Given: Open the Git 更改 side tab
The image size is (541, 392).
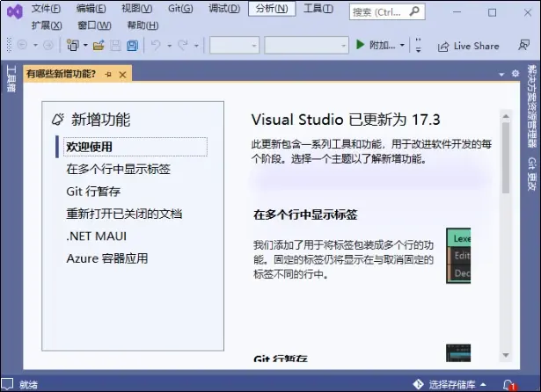Looking at the screenshot, I should [531, 173].
